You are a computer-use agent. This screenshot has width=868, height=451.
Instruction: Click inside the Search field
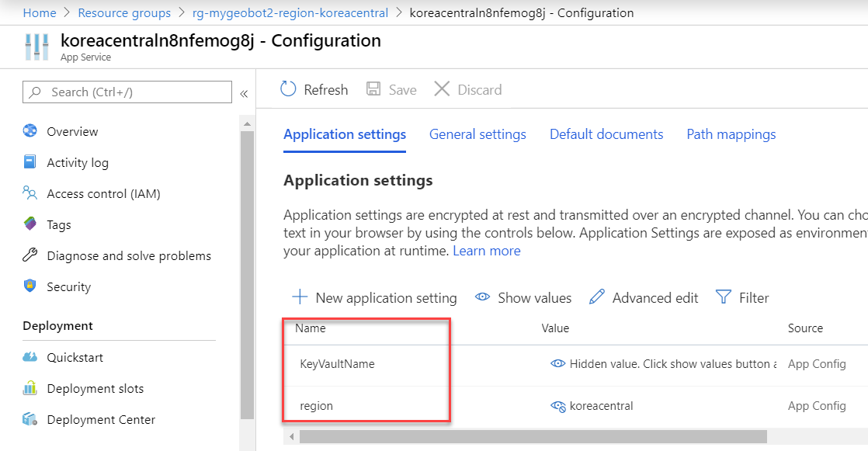pos(127,92)
